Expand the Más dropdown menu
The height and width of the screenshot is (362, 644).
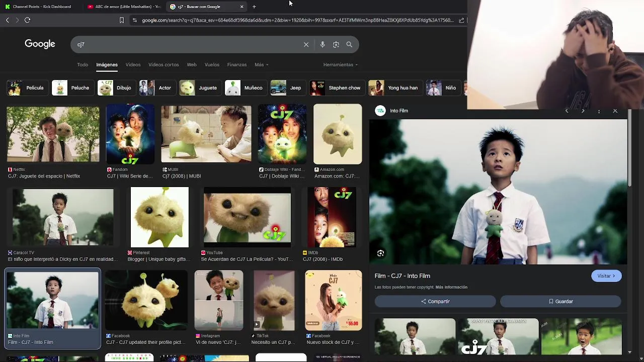coord(261,64)
